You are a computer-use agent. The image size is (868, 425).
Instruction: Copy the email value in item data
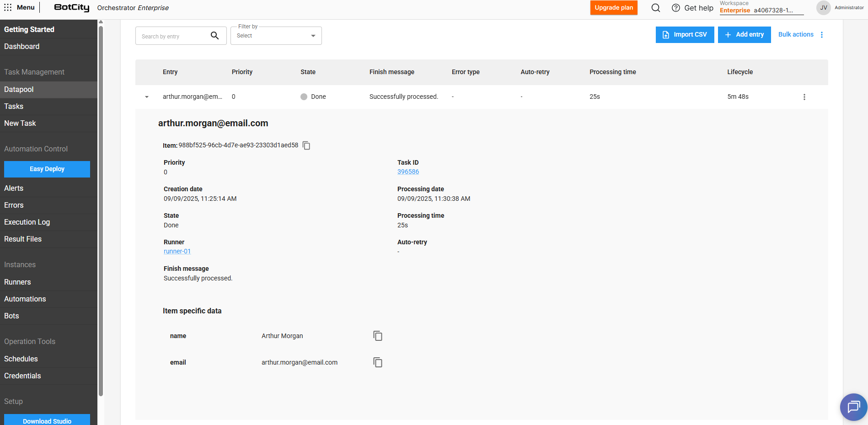[377, 362]
